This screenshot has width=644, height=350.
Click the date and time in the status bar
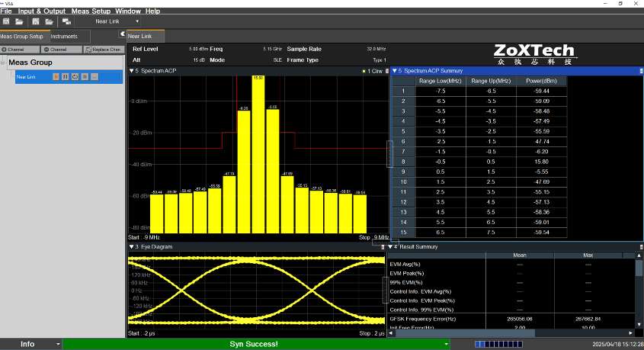tap(618, 344)
